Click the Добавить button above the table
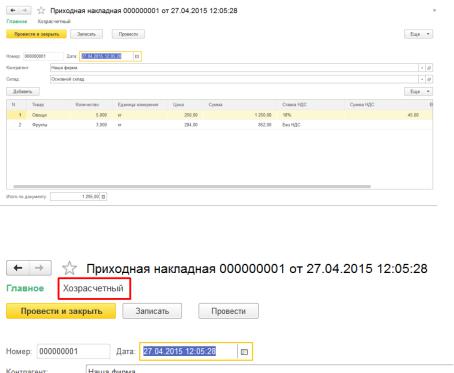 (23, 91)
